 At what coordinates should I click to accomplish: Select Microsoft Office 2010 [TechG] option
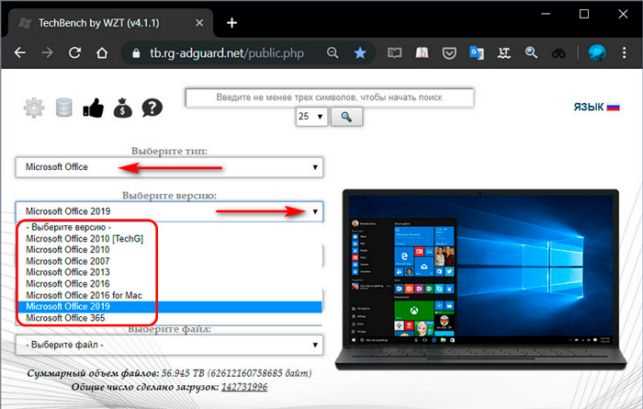pyautogui.click(x=84, y=239)
